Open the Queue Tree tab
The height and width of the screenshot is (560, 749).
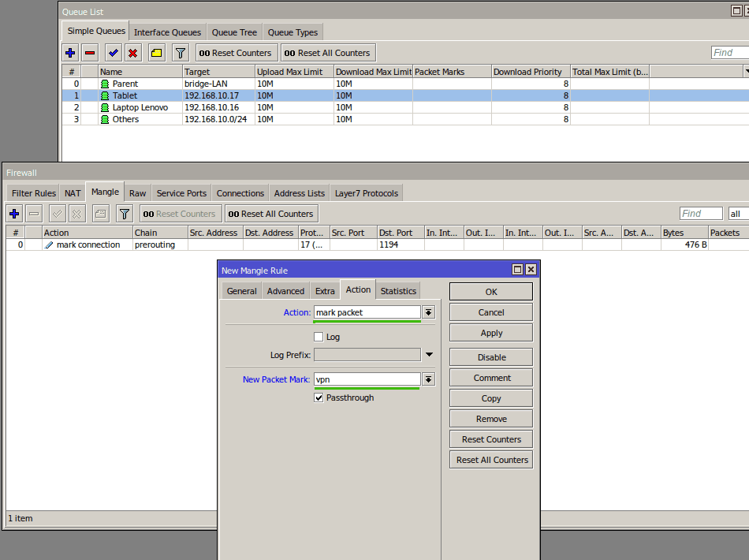234,32
